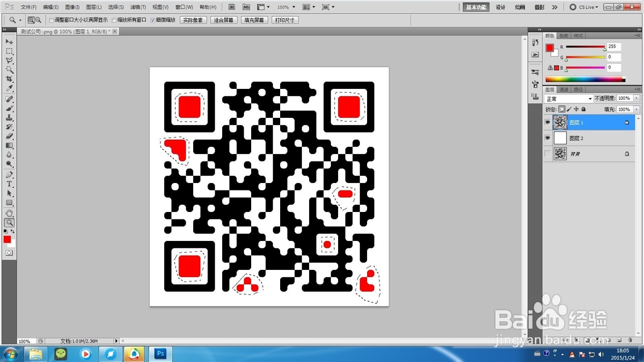This screenshot has width=644, height=362.
Task: Swap foreground and background colors icon
Action: point(12,231)
